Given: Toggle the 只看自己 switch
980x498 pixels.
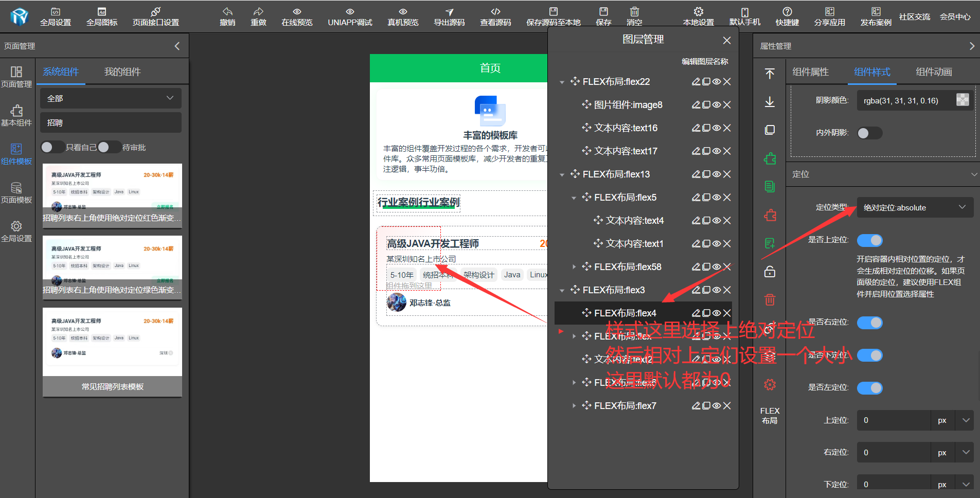Looking at the screenshot, I should [52, 147].
